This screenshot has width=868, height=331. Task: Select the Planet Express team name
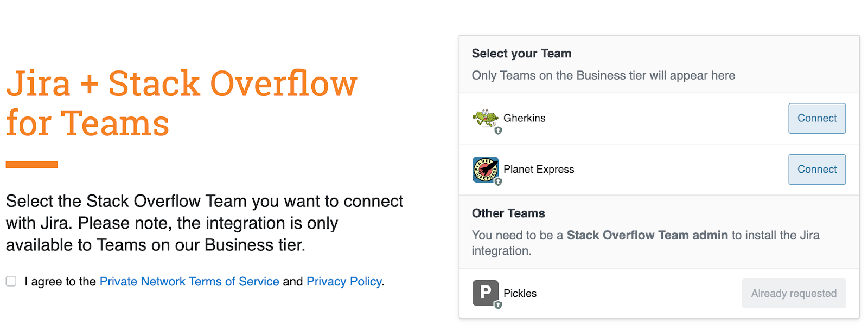coord(539,170)
